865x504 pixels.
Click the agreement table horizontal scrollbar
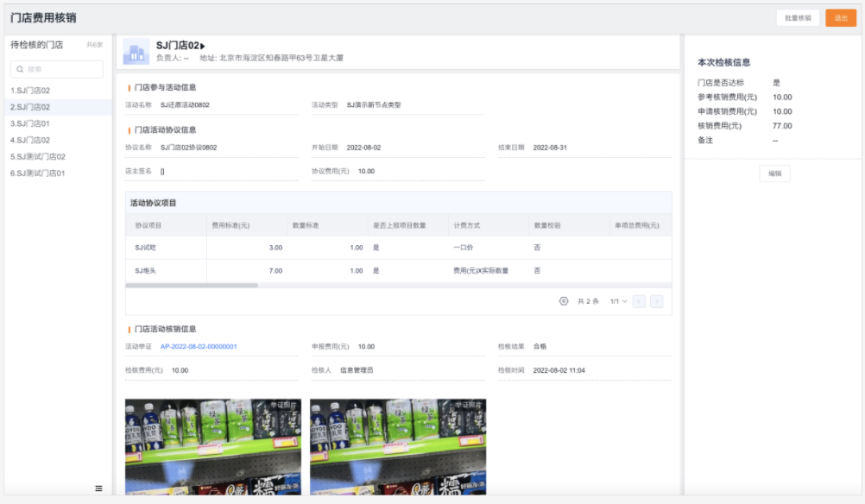[192, 286]
